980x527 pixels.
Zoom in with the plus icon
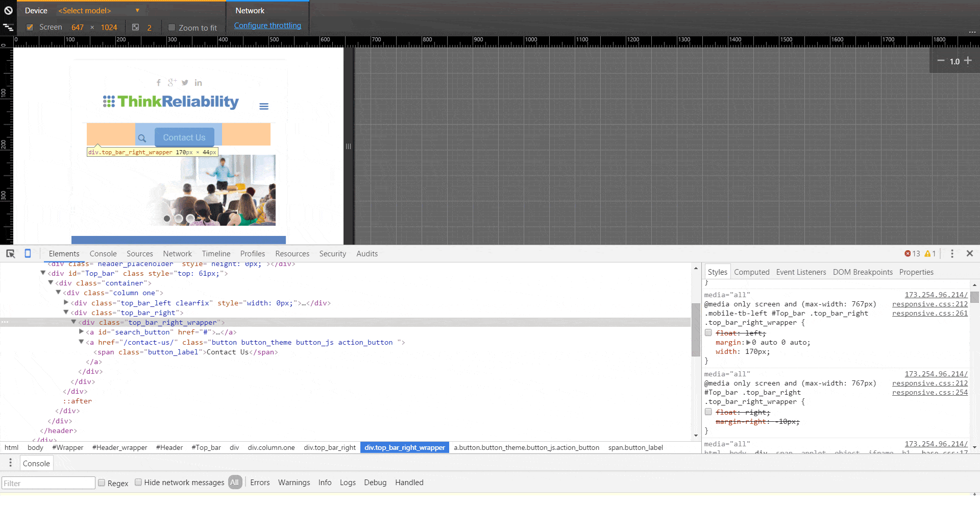pyautogui.click(x=968, y=61)
